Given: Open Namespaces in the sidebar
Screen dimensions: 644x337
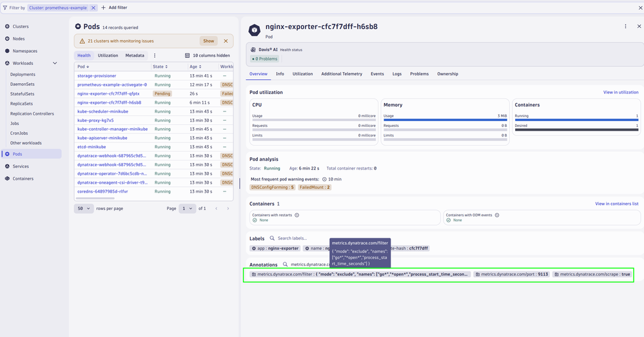Looking at the screenshot, I should click(24, 51).
